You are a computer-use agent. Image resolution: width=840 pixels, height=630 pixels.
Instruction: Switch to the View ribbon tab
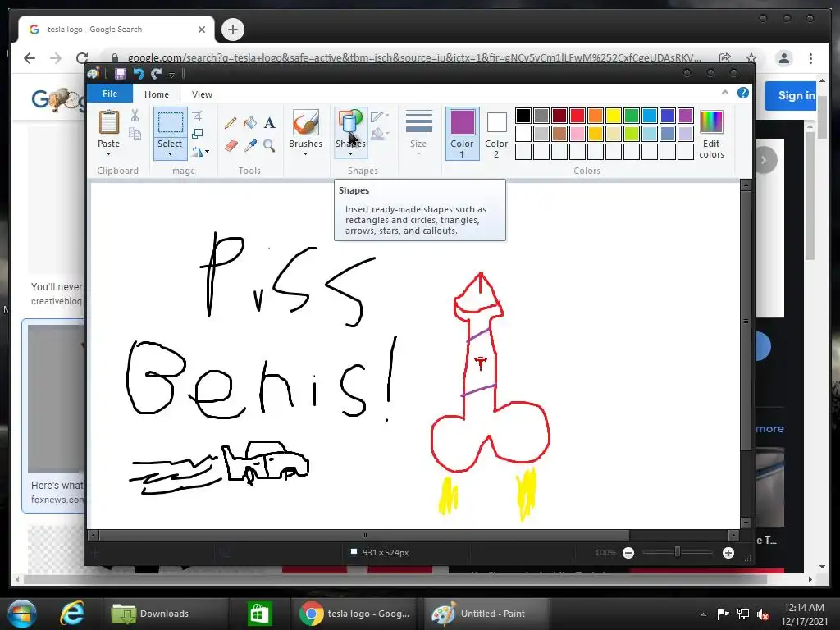202,94
